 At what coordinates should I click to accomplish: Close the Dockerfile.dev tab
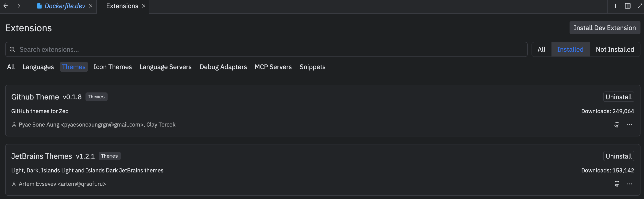click(91, 6)
